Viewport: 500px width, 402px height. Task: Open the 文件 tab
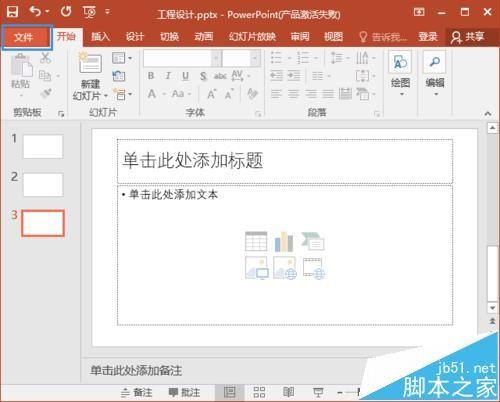[x=24, y=37]
